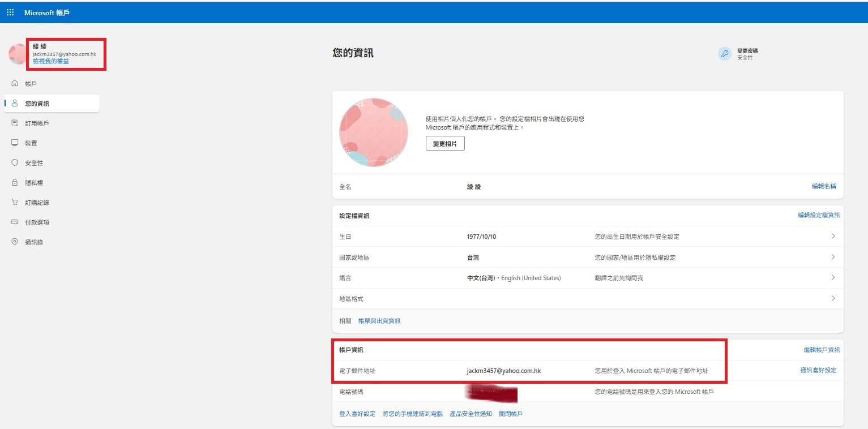
Task: Open 隱私權 in the sidebar
Action: click(x=52, y=183)
